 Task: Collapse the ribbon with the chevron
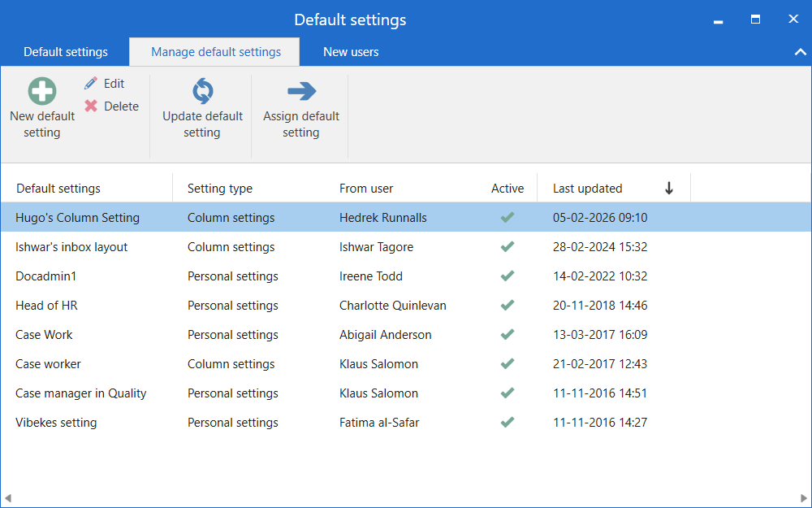800,52
